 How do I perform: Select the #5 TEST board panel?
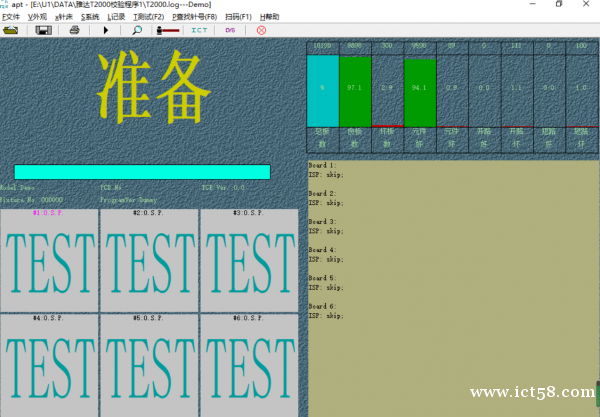(x=149, y=365)
